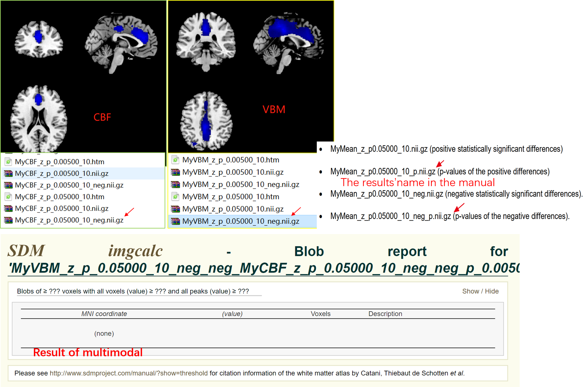Click Hide to collapse blob table
Viewport: 588px width, 387px height.
click(x=492, y=291)
